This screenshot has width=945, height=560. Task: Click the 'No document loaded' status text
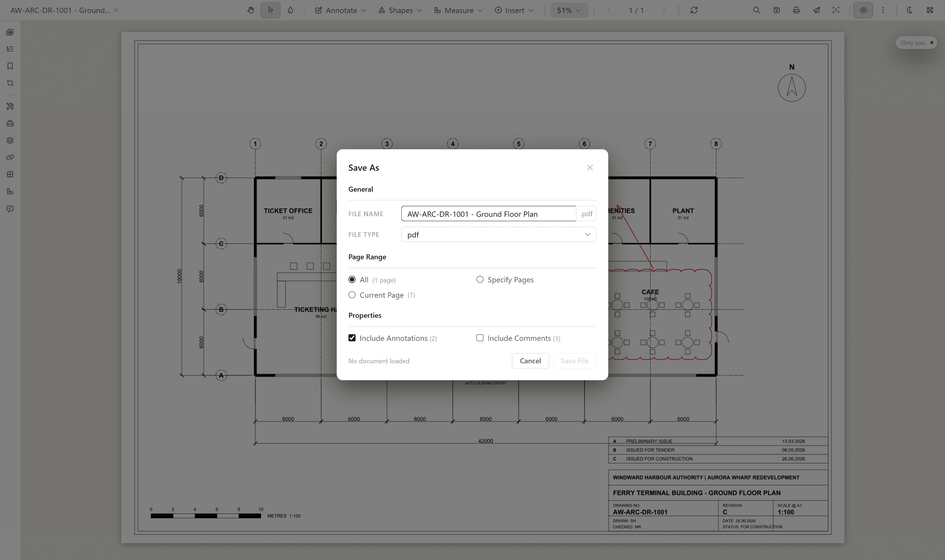click(379, 361)
